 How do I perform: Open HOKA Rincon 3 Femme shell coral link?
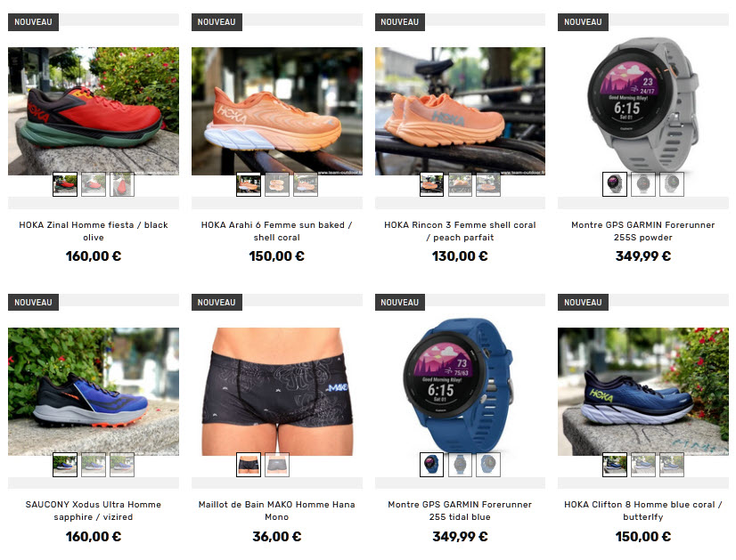[460, 231]
